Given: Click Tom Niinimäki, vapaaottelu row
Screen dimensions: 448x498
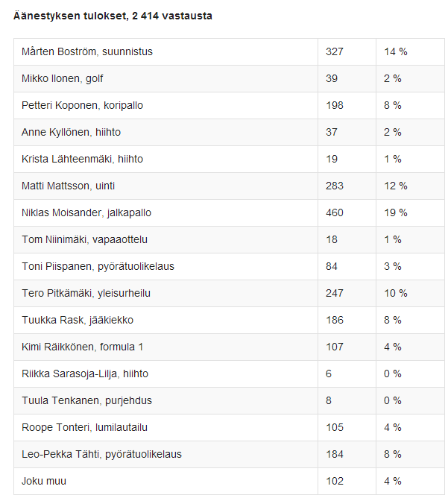Looking at the screenshot, I should pos(229,240).
